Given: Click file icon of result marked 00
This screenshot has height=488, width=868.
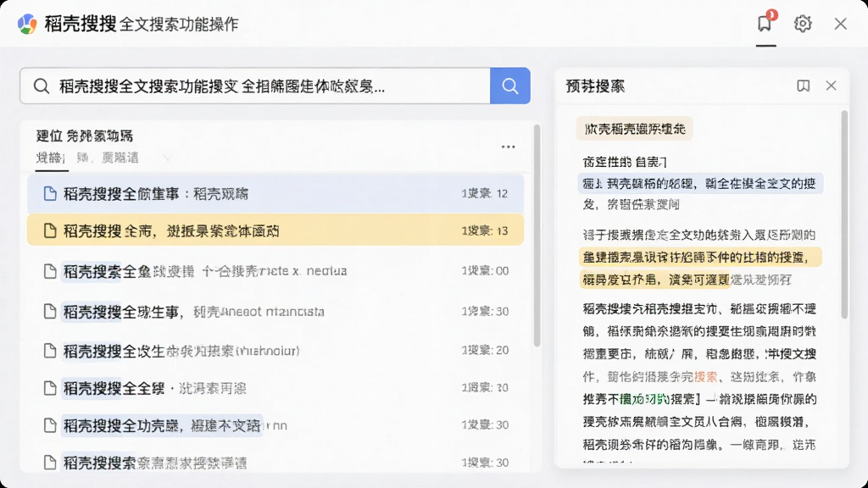Looking at the screenshot, I should click(50, 271).
